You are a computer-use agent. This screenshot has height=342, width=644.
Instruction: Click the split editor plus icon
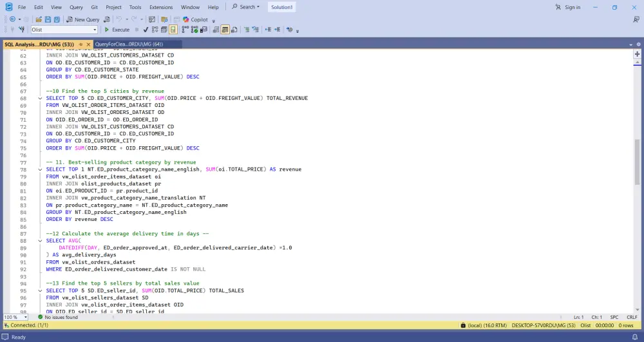637,54
